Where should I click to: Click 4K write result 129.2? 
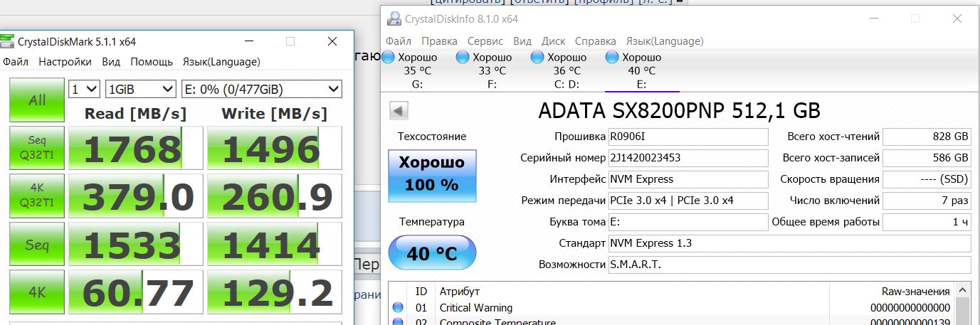[x=274, y=292]
